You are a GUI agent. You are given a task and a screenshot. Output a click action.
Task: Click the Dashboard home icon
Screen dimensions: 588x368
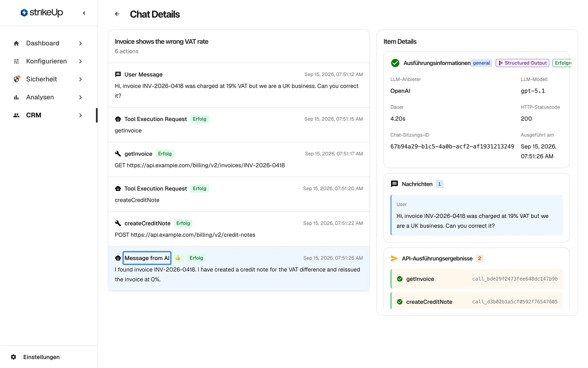tap(16, 43)
